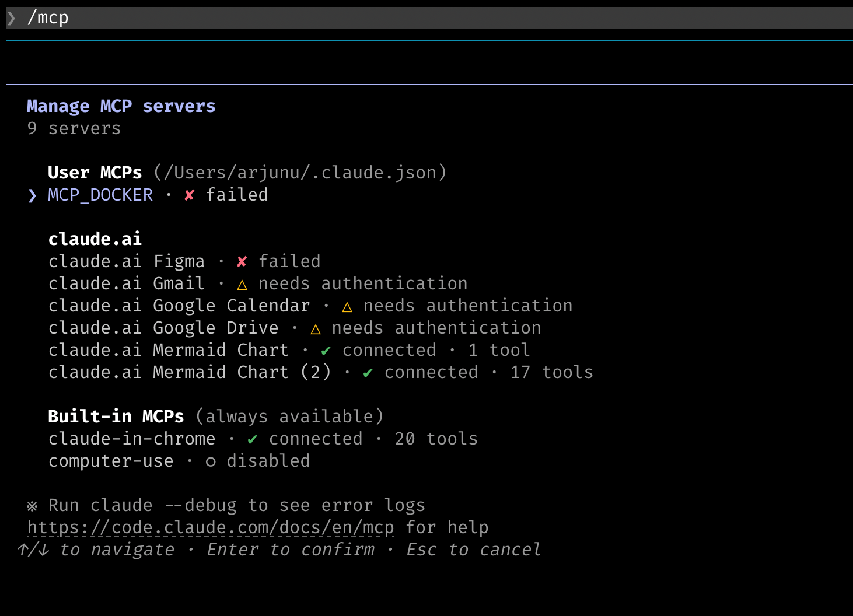The image size is (853, 616).
Task: Click the 'User MCPs' section header
Action: pos(95,173)
